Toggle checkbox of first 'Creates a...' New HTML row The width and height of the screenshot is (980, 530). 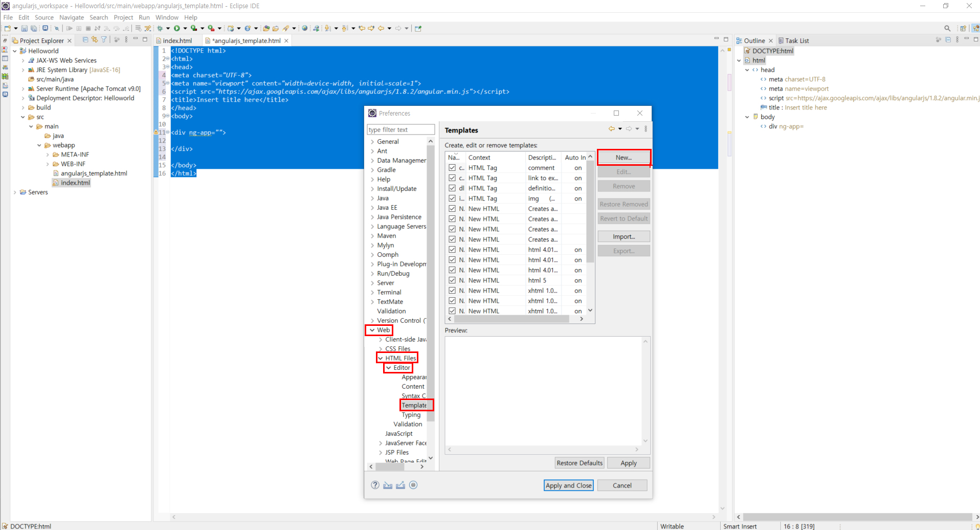pos(452,209)
